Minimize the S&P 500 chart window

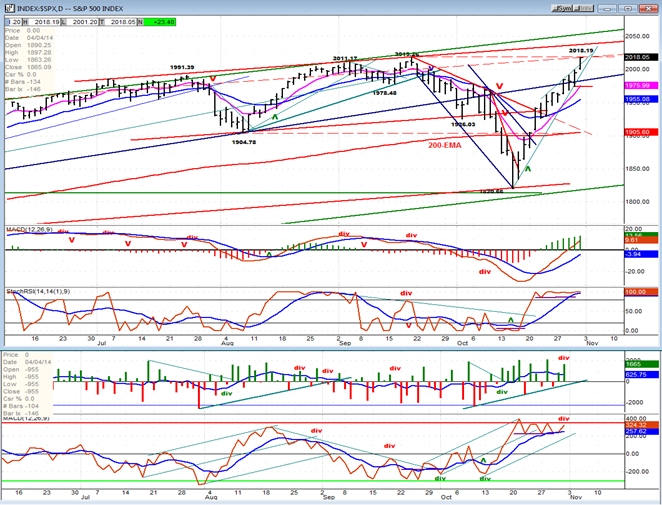tap(608, 8)
